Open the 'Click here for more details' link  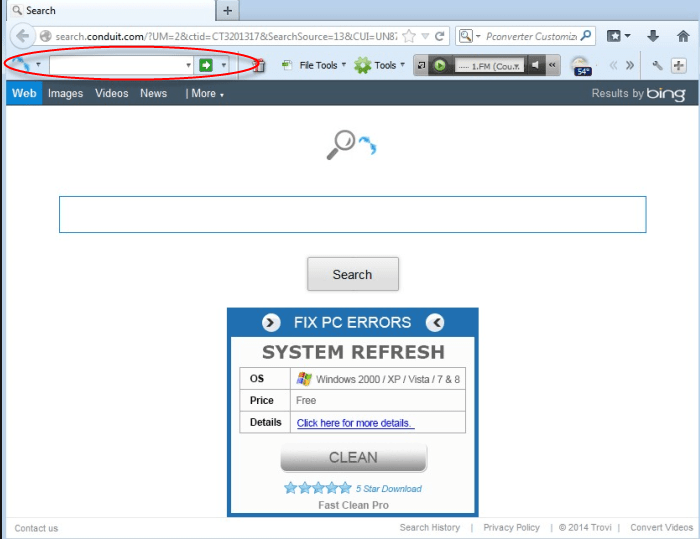[x=355, y=423]
